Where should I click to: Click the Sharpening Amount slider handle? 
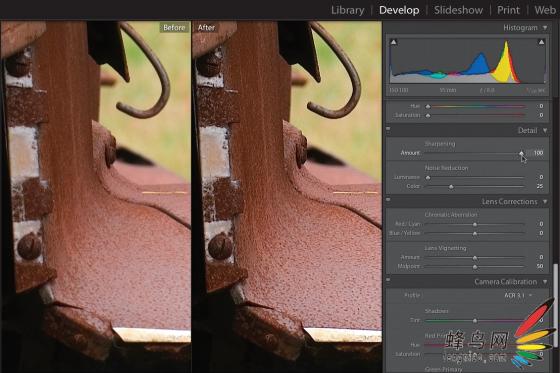[521, 153]
